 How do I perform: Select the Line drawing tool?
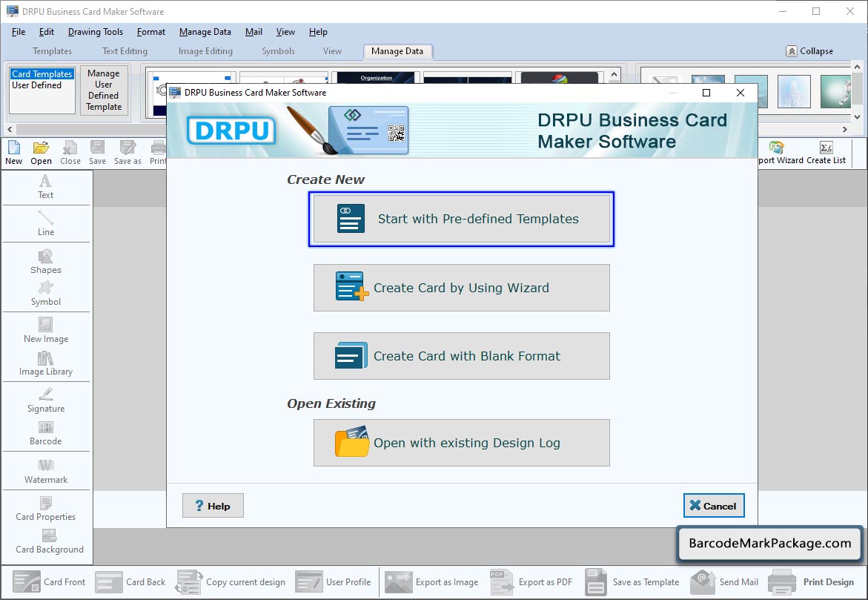[45, 224]
